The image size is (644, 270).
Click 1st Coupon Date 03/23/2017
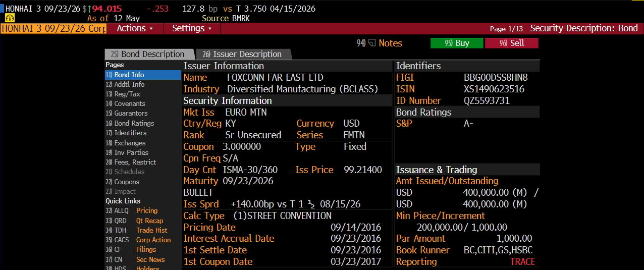coord(356,262)
